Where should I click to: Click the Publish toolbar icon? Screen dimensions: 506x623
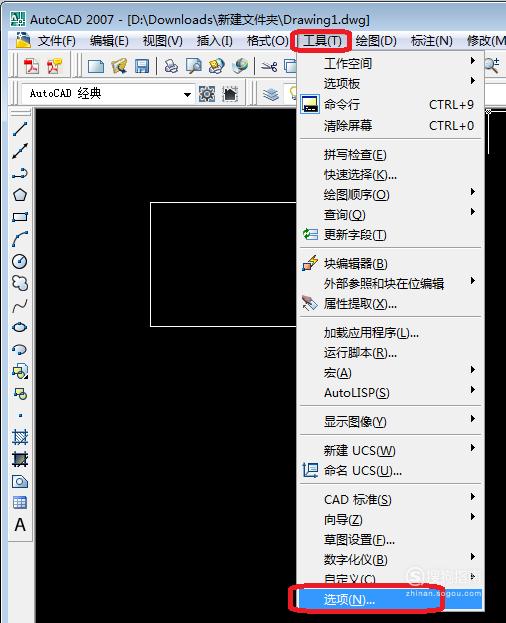[x=216, y=66]
